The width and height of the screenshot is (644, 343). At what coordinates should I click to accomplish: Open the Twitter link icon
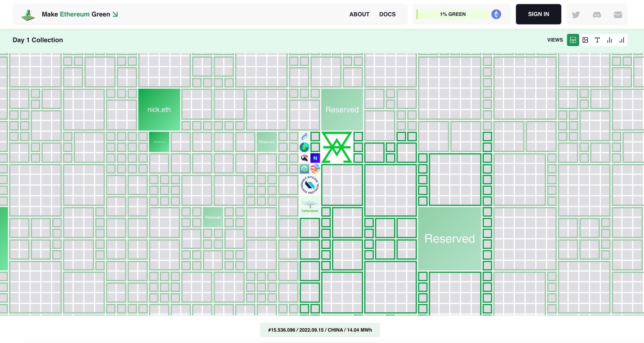[x=576, y=14]
